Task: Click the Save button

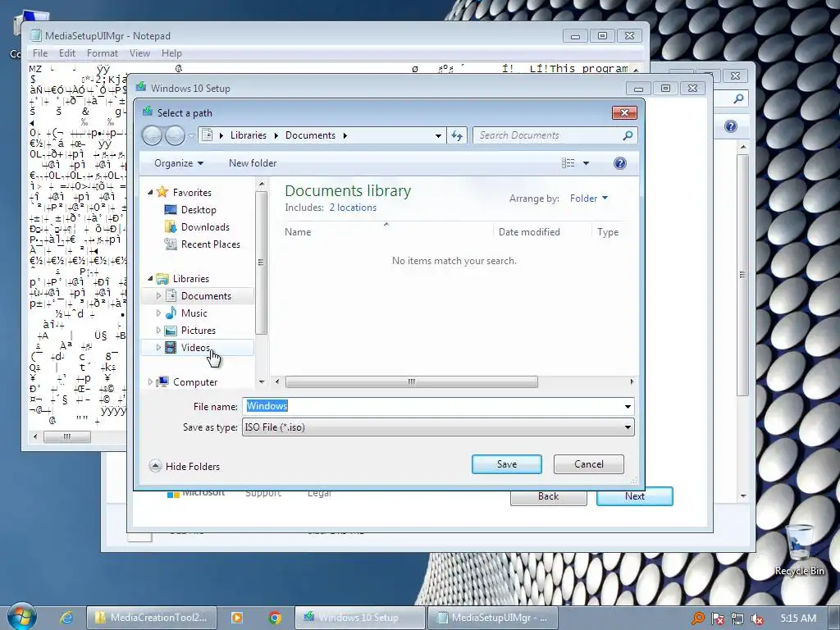Action: coord(507,464)
